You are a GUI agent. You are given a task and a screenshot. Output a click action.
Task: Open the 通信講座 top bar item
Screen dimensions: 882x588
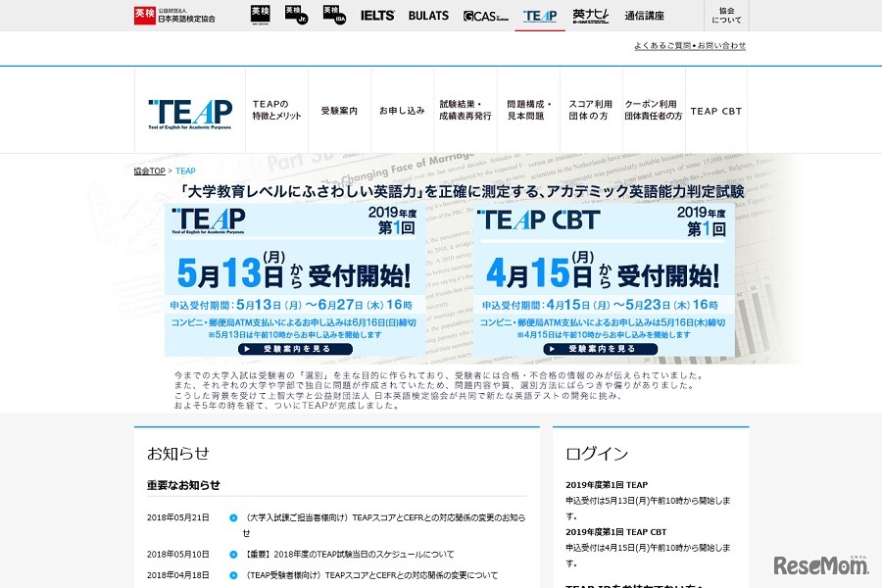pyautogui.click(x=644, y=16)
